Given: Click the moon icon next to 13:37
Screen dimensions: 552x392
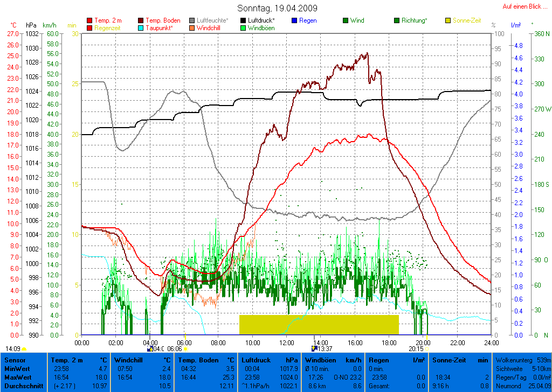Looking at the screenshot, I should 314,349.
